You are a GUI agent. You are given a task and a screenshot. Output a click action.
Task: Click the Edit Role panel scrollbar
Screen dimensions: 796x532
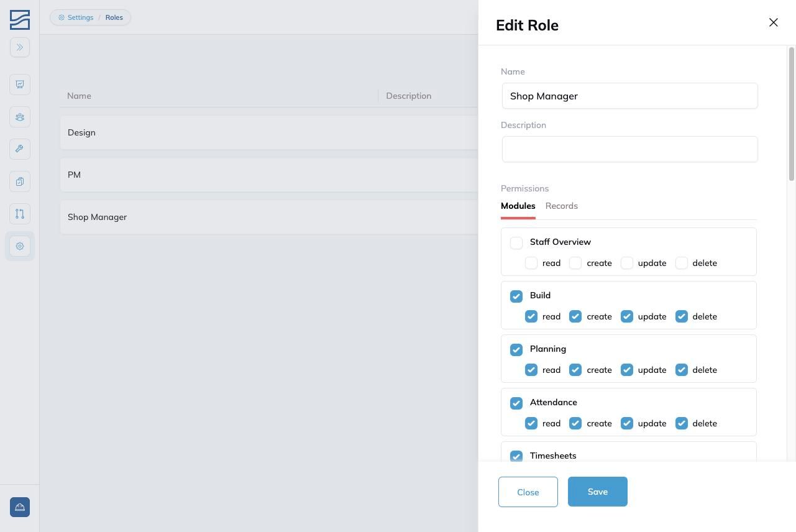792,114
